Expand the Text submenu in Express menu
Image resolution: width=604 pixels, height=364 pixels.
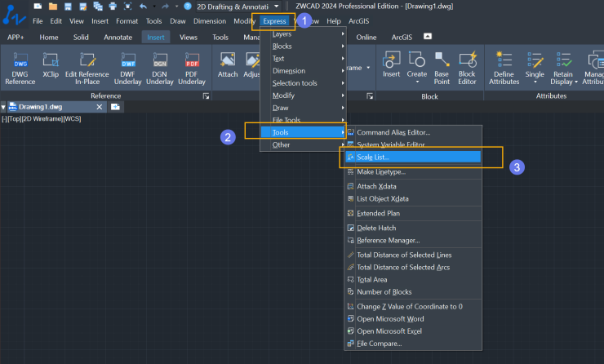(x=303, y=59)
